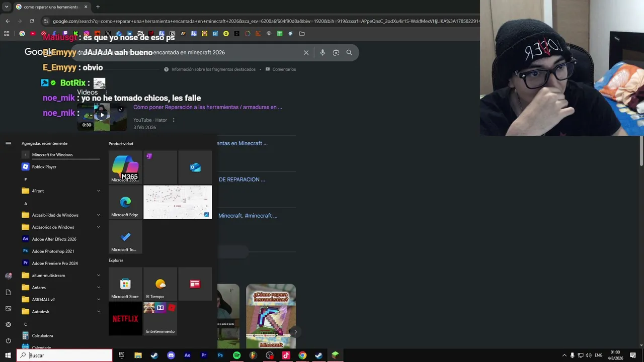This screenshot has height=362, width=644.
Task: Click the Windows Start button on taskbar
Action: tap(8, 355)
